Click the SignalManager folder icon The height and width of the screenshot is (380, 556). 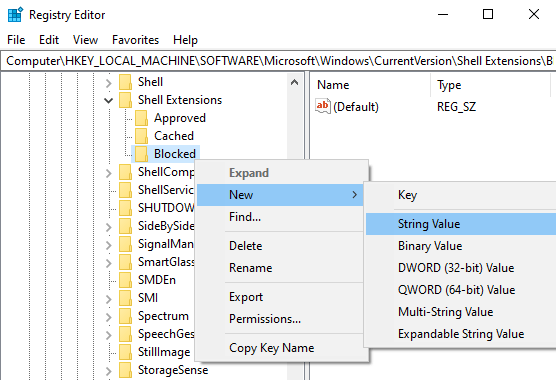pyautogui.click(x=125, y=244)
